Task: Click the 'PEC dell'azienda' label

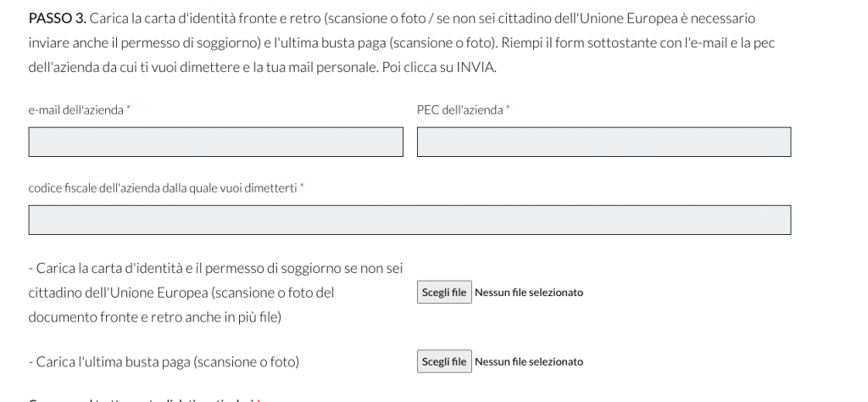Action: 460,110
